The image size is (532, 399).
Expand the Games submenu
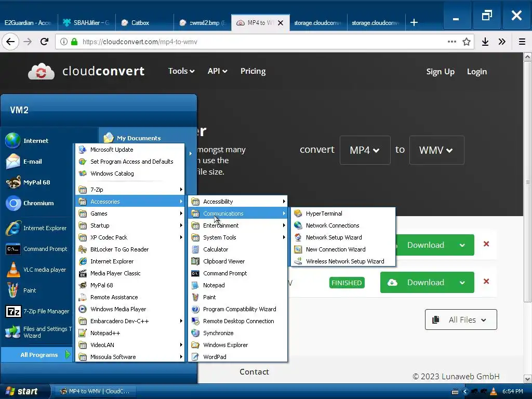(x=130, y=214)
